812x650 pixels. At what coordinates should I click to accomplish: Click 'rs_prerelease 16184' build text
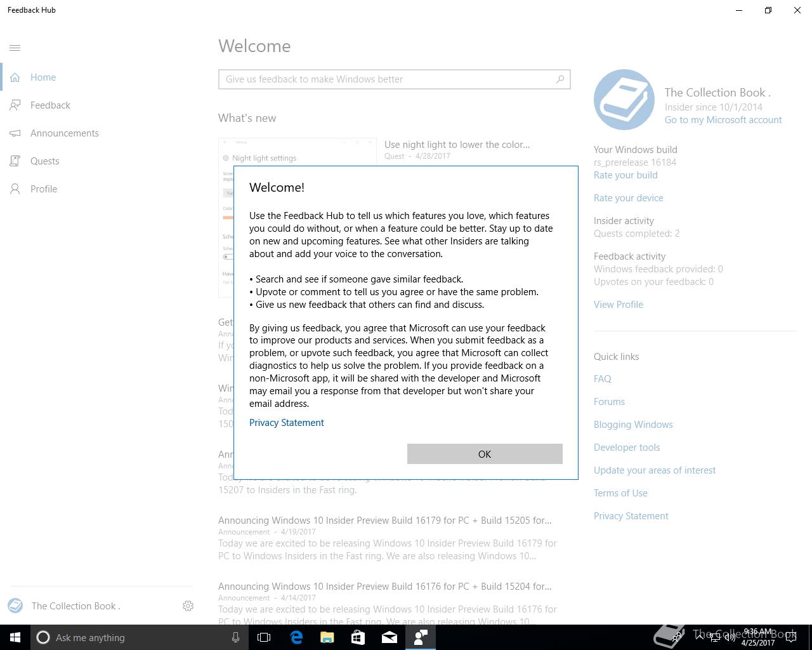tap(635, 162)
